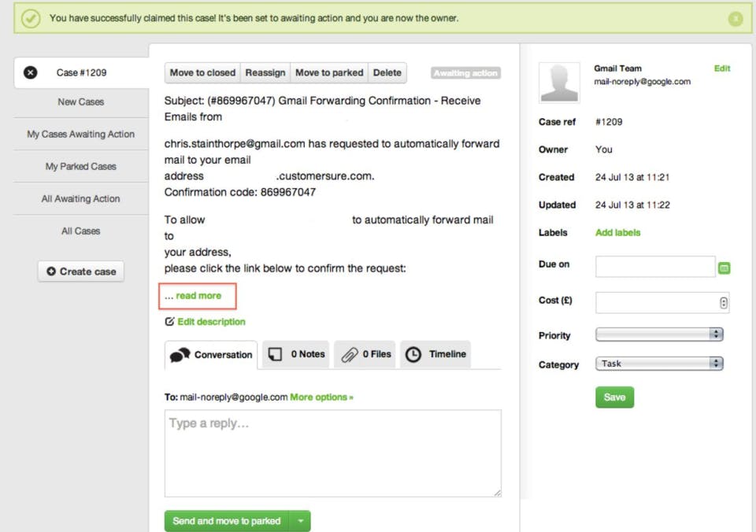Expand the Priority dropdown
Viewport: 756px width, 532px height.
659,334
